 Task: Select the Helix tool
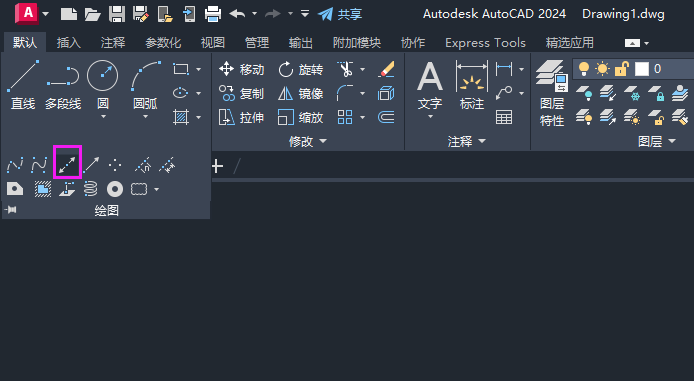90,189
